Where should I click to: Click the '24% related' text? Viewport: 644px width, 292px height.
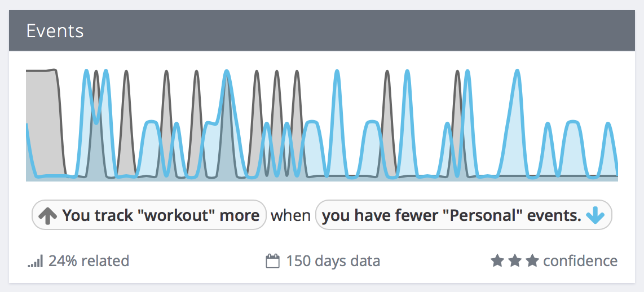click(89, 261)
